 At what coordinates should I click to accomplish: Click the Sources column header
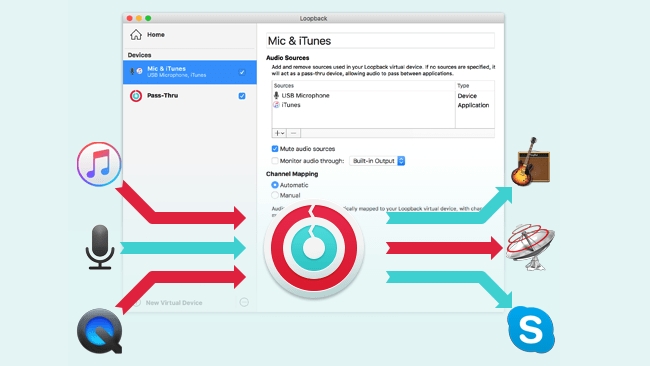click(284, 86)
